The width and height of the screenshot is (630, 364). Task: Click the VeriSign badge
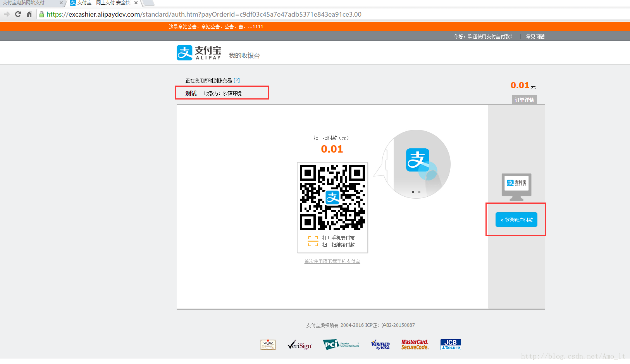[300, 345]
